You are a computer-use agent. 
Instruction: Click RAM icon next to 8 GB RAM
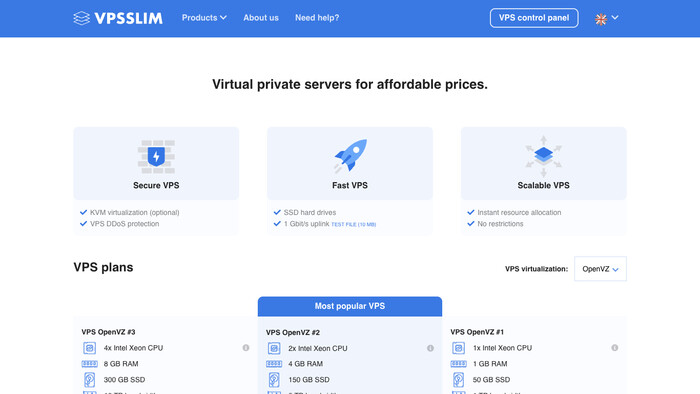[x=89, y=364]
